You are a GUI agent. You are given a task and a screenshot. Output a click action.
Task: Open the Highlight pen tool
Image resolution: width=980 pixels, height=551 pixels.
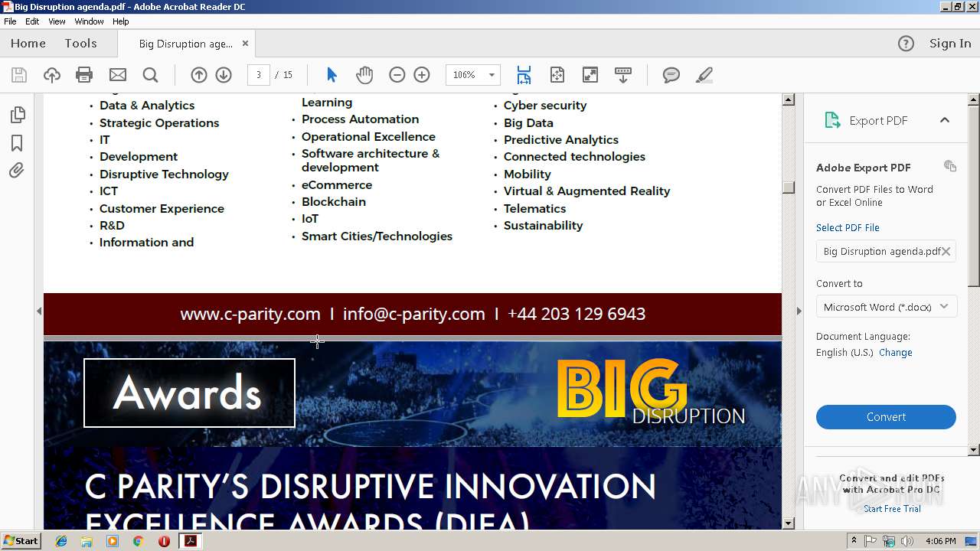(x=704, y=75)
